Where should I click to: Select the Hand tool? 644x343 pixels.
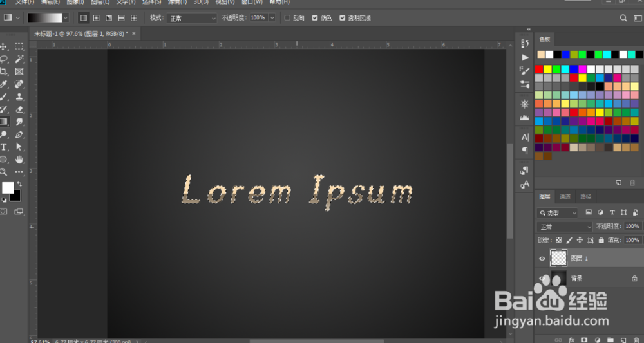click(19, 160)
